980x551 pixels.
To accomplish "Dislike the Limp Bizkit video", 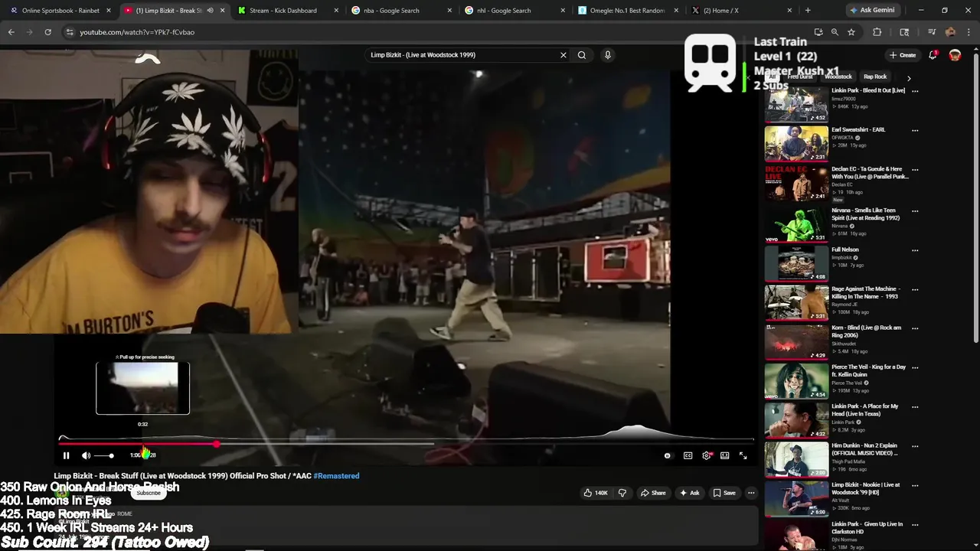I will tap(622, 493).
